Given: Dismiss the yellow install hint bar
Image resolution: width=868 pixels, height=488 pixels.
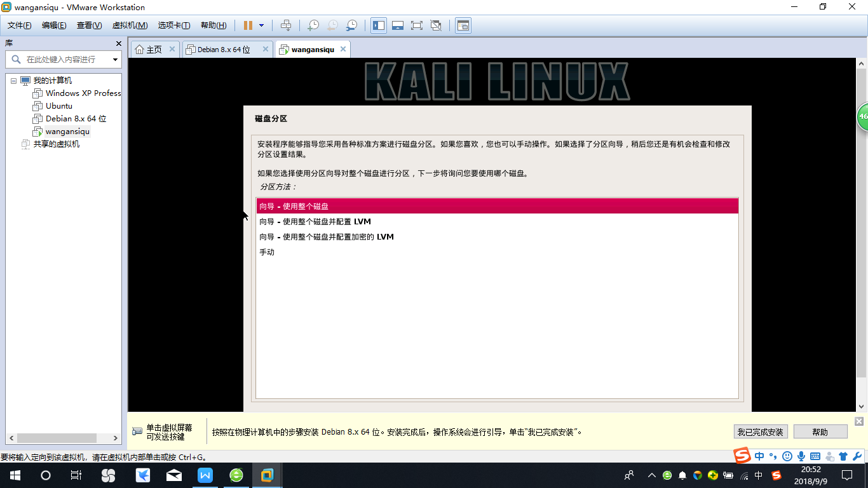Looking at the screenshot, I should (859, 421).
